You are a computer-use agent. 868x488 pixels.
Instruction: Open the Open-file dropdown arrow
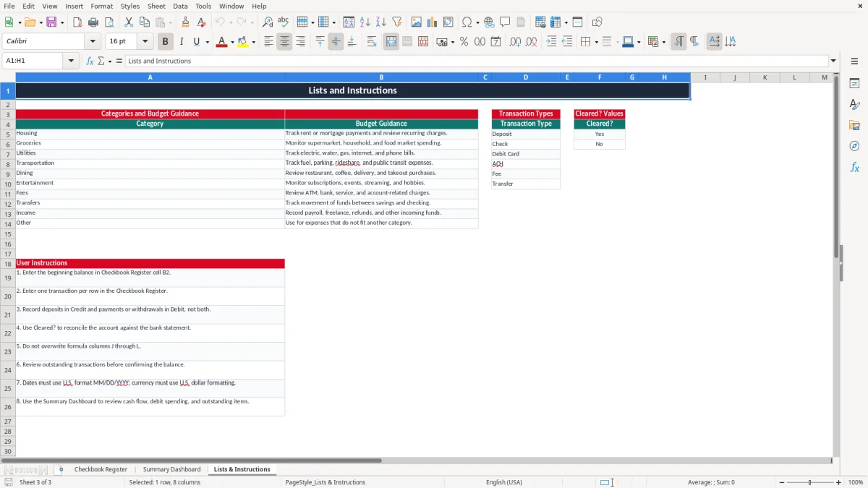click(x=39, y=22)
